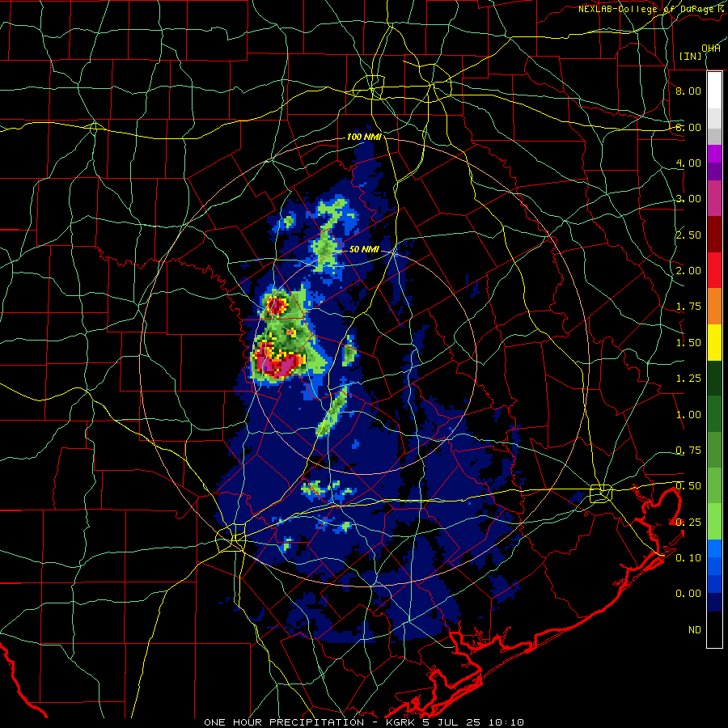Select the white swatch in the color scale

click(x=714, y=91)
